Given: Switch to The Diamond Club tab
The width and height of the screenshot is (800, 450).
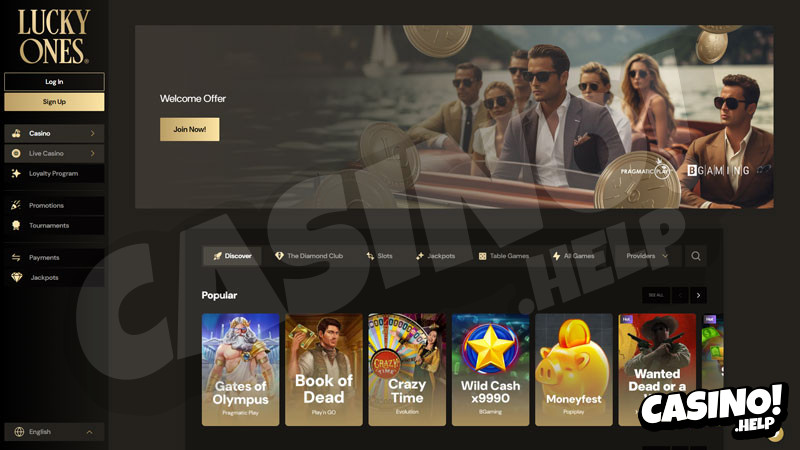Looking at the screenshot, I should tap(309, 256).
